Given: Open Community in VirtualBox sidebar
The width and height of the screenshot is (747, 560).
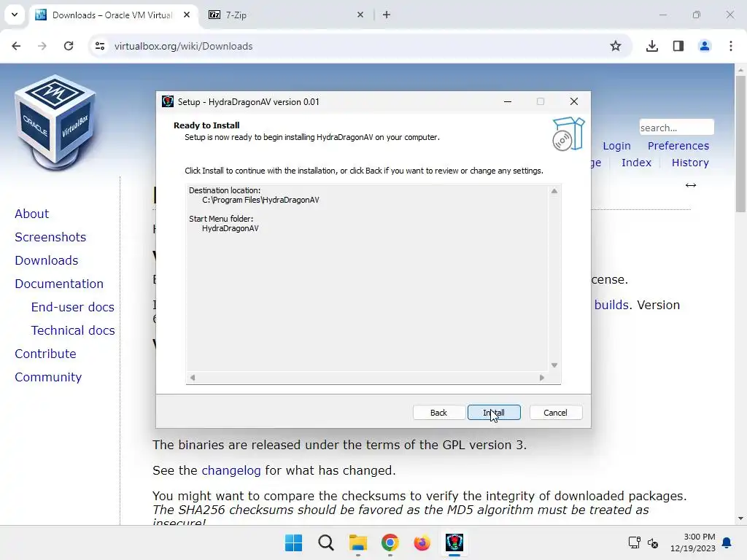Looking at the screenshot, I should coord(48,377).
